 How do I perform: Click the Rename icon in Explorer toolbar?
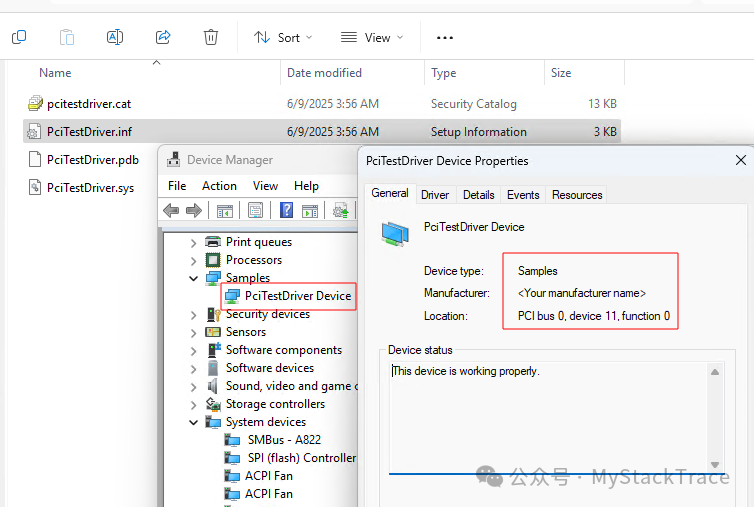(115, 37)
